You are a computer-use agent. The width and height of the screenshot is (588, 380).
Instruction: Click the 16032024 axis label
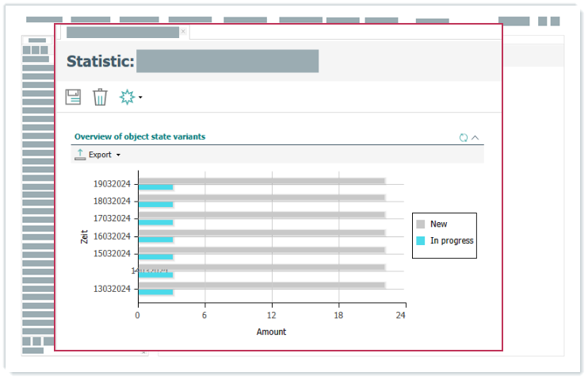[x=112, y=236]
